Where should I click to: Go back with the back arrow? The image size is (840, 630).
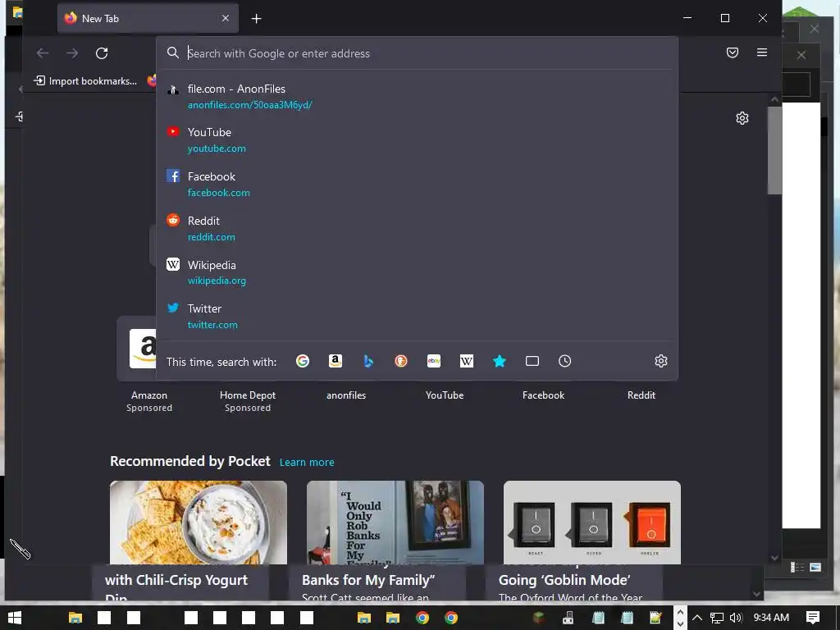(x=43, y=53)
